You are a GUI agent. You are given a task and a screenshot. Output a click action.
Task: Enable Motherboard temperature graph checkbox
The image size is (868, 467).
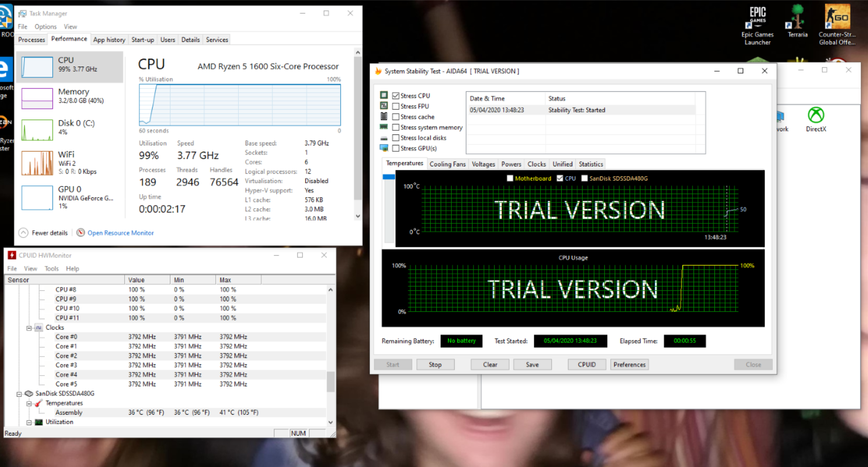(x=510, y=178)
